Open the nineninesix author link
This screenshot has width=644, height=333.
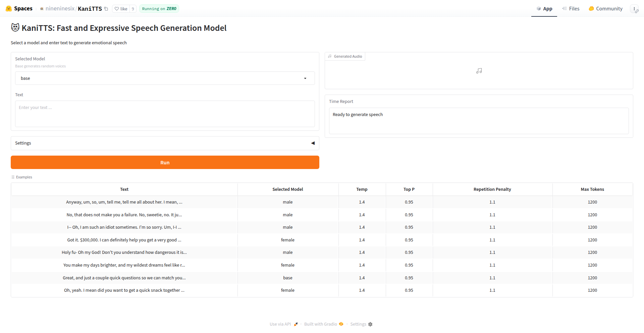click(60, 9)
